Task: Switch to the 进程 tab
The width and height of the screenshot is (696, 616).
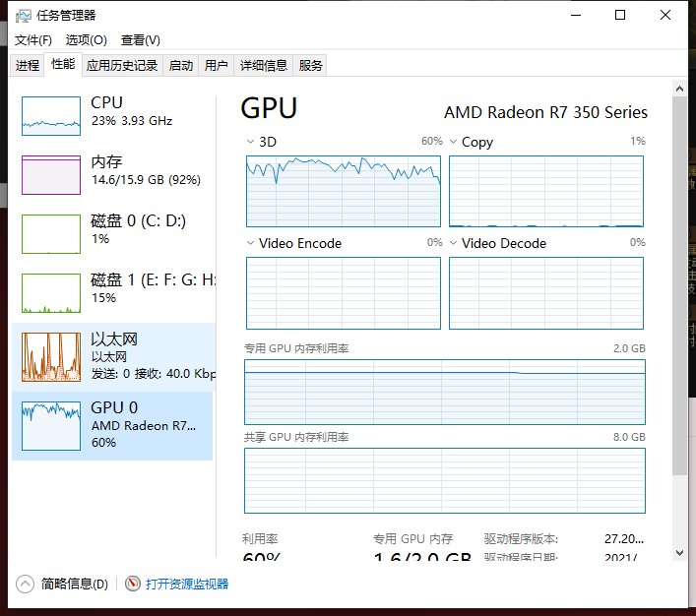Action: pos(28,66)
